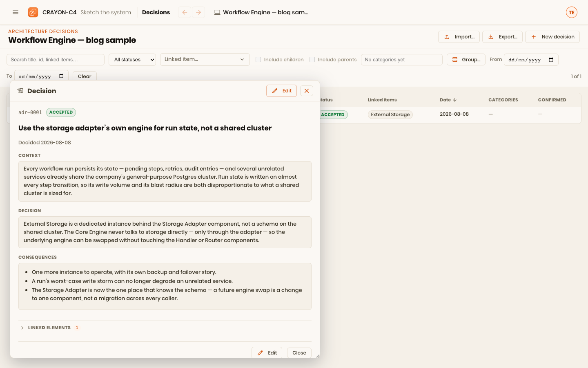Close the Decision panel with the X
Screen dimensions: 588x368
pos(307,91)
